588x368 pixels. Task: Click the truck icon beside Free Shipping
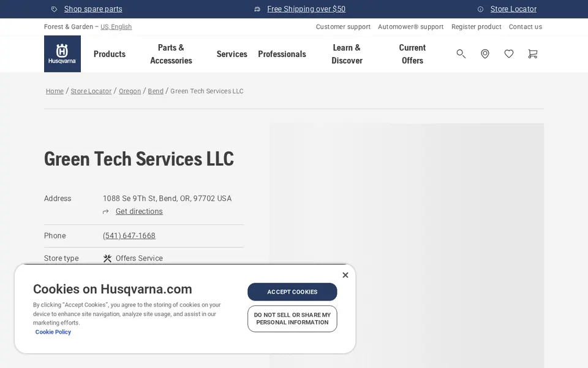tap(257, 9)
